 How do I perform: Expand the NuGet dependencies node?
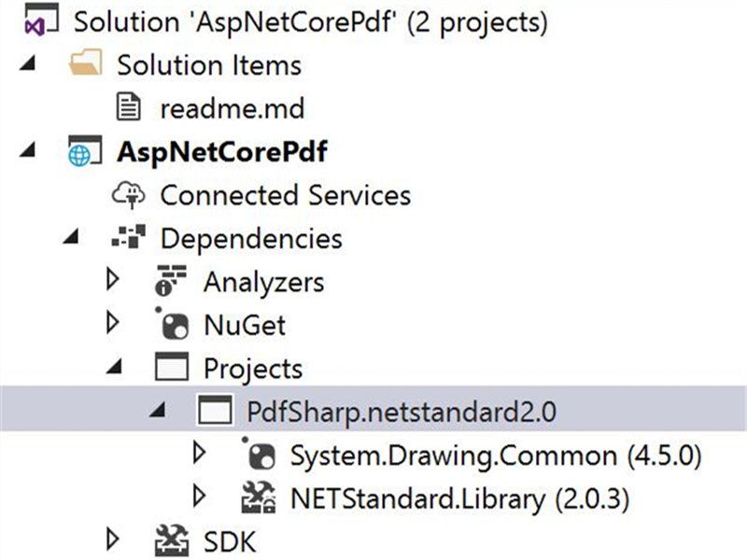tap(113, 324)
